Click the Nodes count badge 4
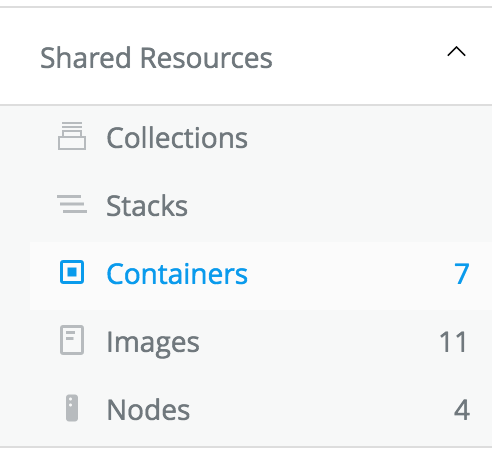Viewport: 492px width, 450px height. point(462,410)
